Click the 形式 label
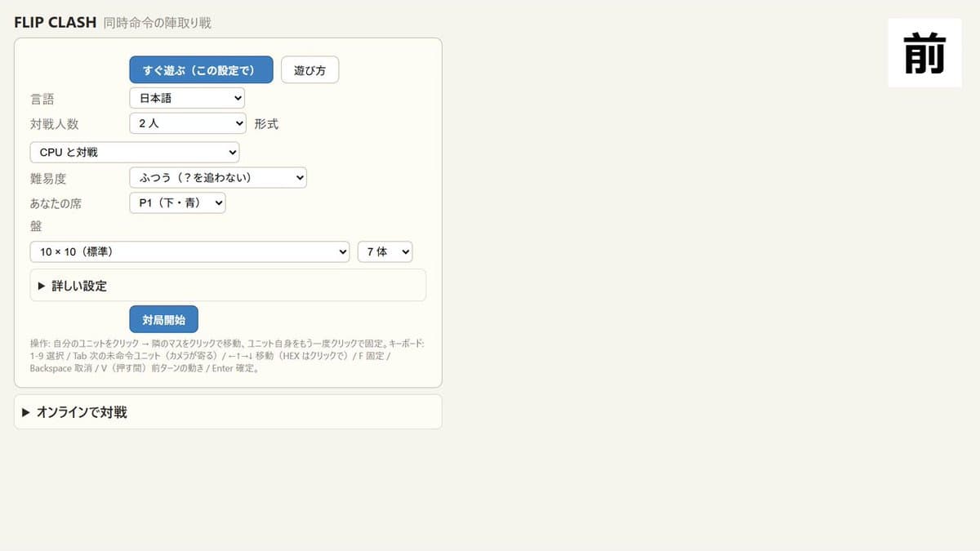The width and height of the screenshot is (980, 551). tap(266, 124)
